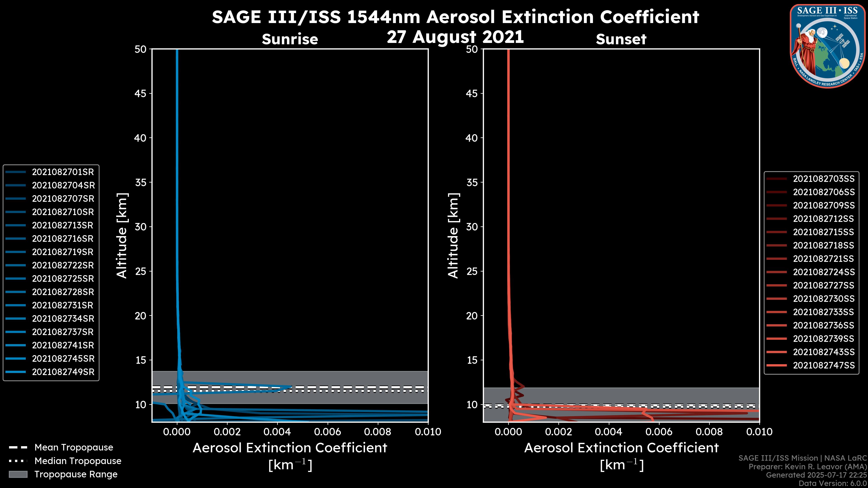Click the 2021082724SS legend label

pos(823,272)
